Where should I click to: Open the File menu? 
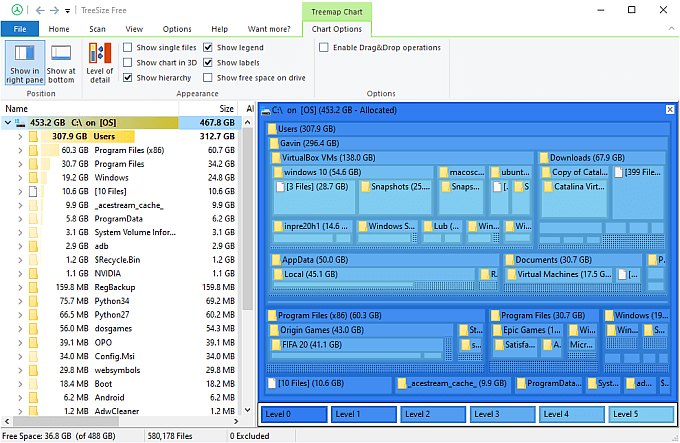20,30
